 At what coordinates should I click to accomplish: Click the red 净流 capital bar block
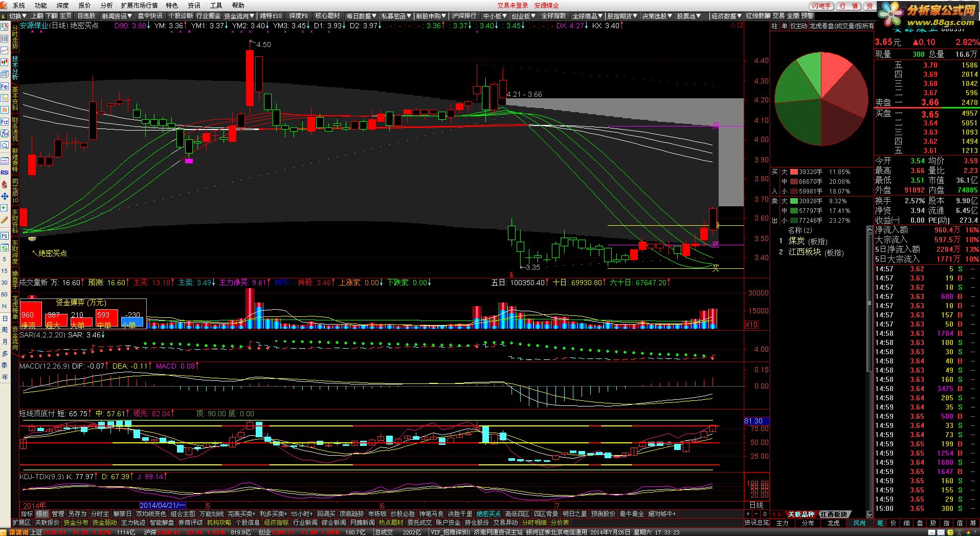[x=31, y=315]
